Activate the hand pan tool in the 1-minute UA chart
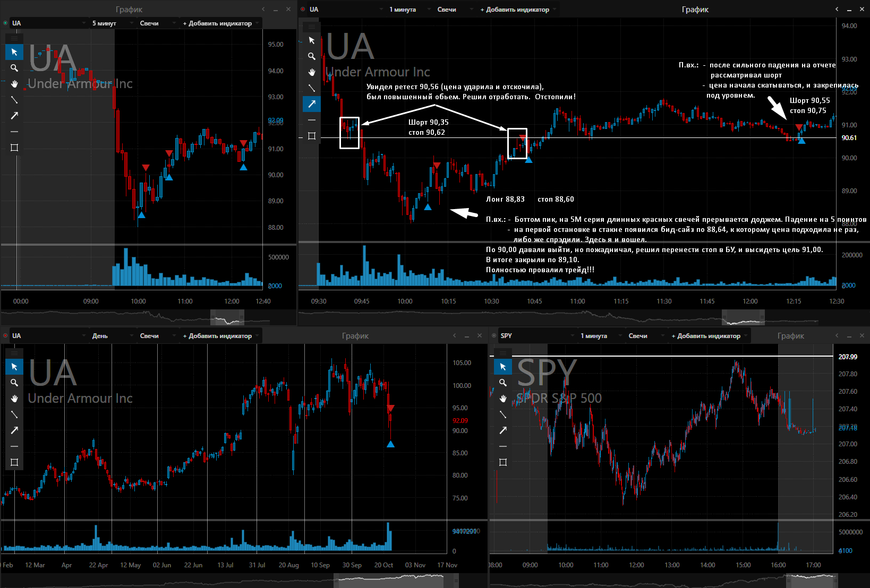Viewport: 870px width, 588px height. (312, 72)
